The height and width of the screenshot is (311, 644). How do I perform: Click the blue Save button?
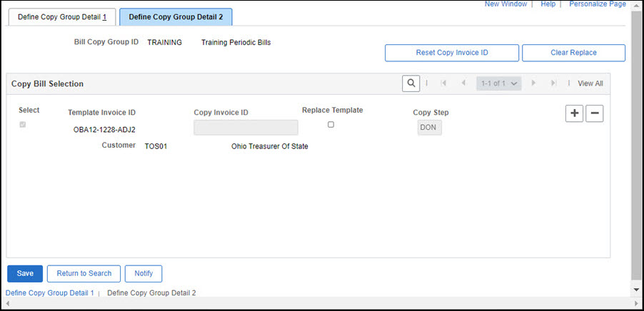pyautogui.click(x=25, y=273)
